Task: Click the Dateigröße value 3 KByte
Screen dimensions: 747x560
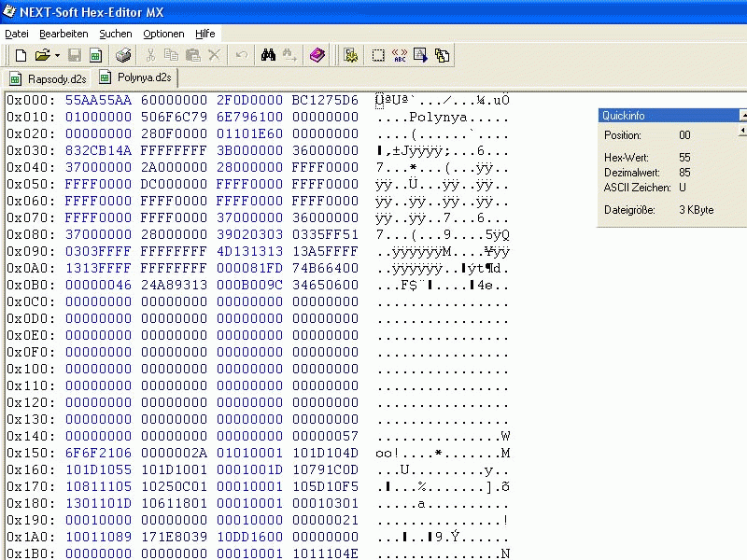Action: (x=697, y=210)
